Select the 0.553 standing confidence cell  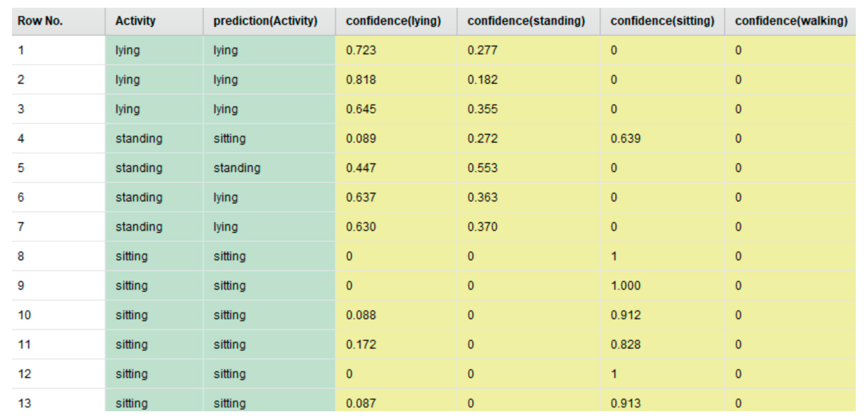(482, 168)
